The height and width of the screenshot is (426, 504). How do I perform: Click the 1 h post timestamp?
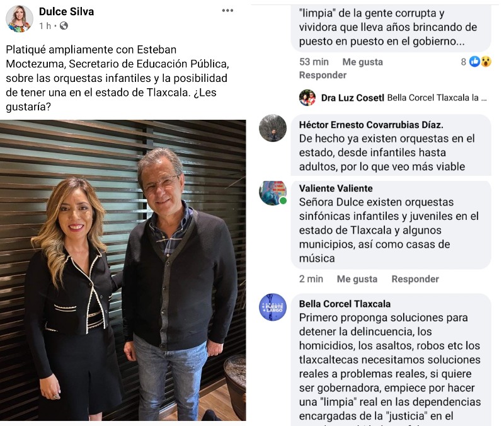pos(45,26)
